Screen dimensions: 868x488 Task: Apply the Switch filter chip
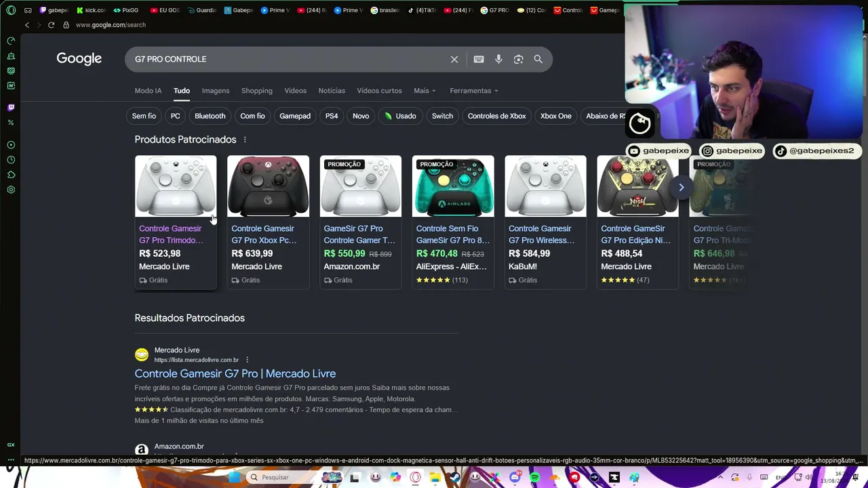point(442,116)
